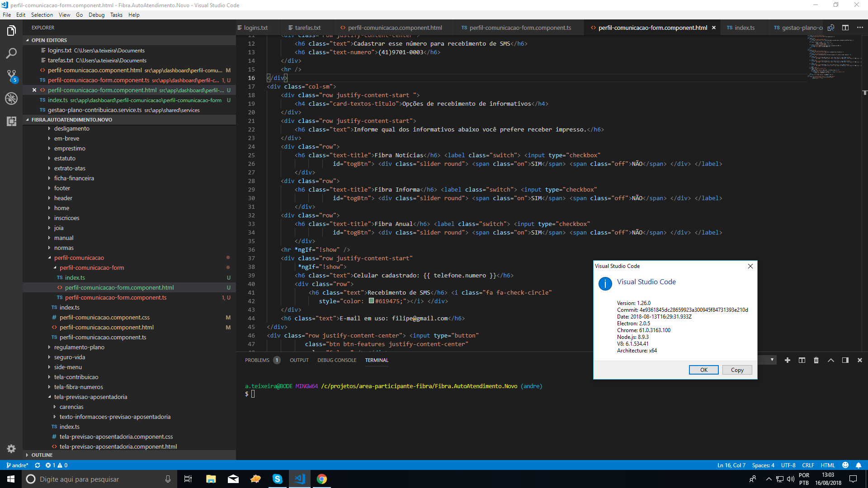Open the Explorer sidebar icon

(x=11, y=30)
